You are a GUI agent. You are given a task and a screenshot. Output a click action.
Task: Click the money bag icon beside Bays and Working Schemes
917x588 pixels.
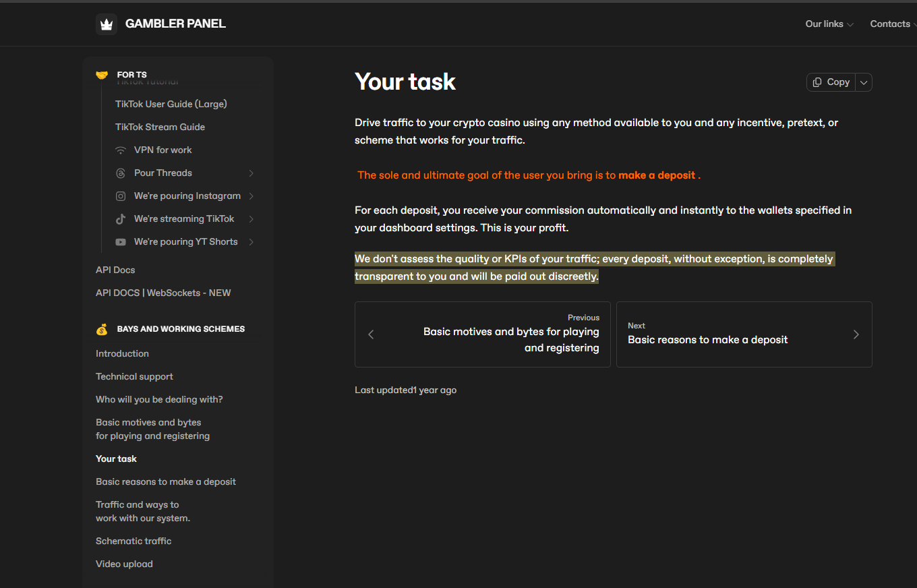coord(102,330)
